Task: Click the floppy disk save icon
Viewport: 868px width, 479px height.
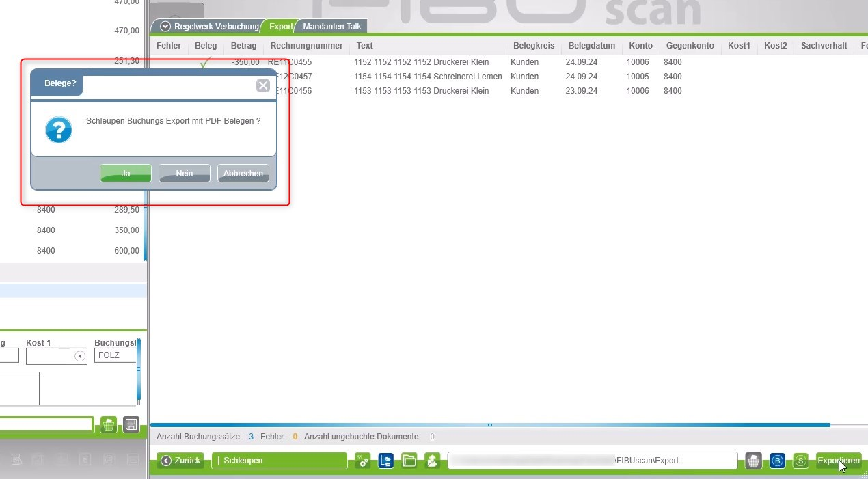Action: (x=131, y=424)
